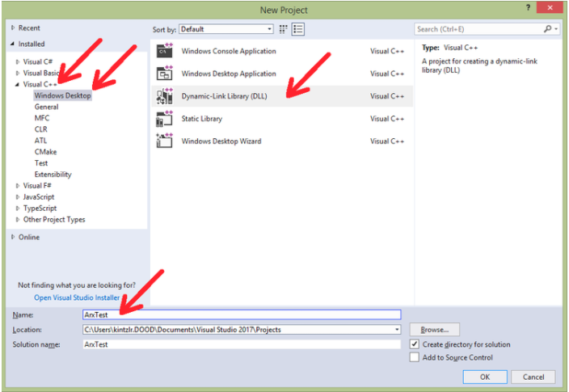
Task: Select the ATL category
Action: (x=40, y=141)
